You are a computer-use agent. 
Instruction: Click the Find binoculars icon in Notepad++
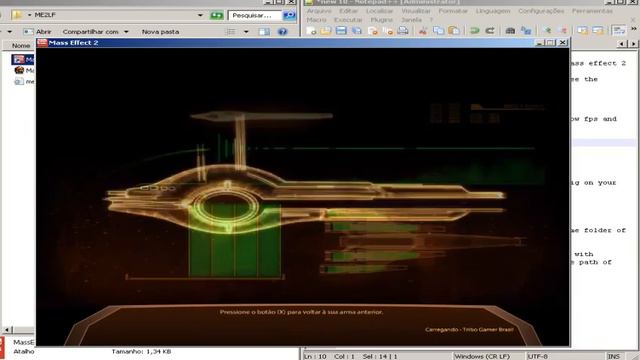coord(510,31)
